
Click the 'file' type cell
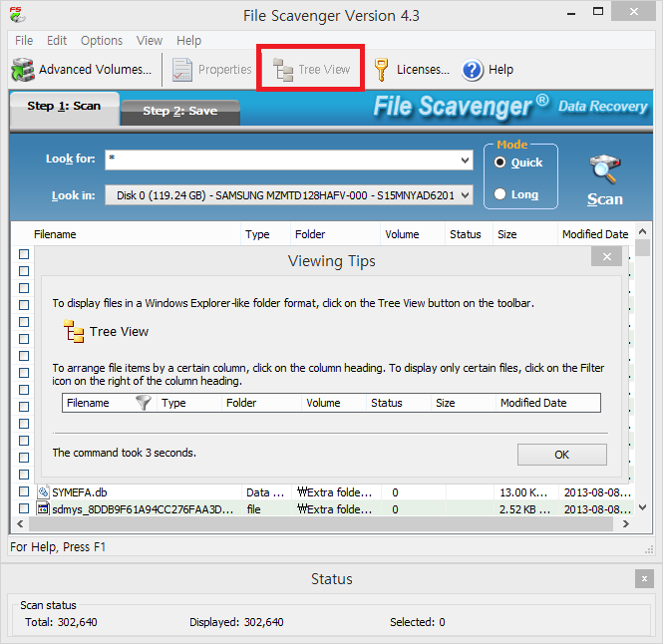[x=253, y=509]
